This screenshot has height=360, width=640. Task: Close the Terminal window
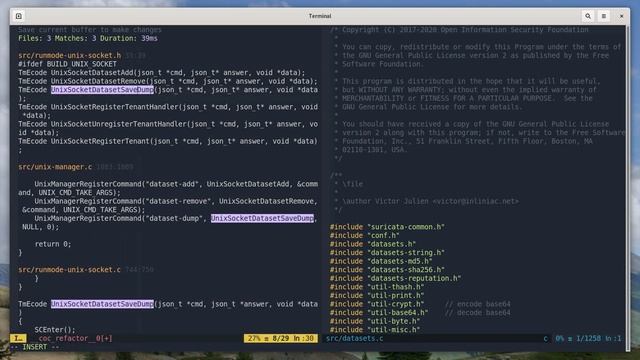coord(621,16)
